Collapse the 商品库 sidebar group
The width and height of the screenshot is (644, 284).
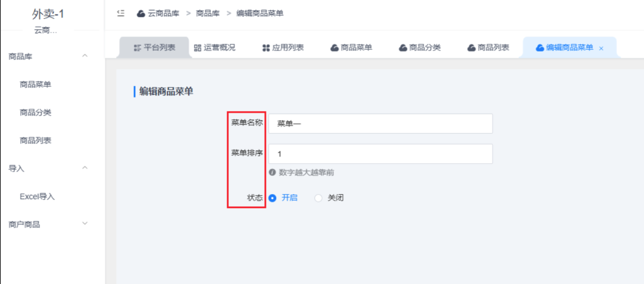point(85,57)
